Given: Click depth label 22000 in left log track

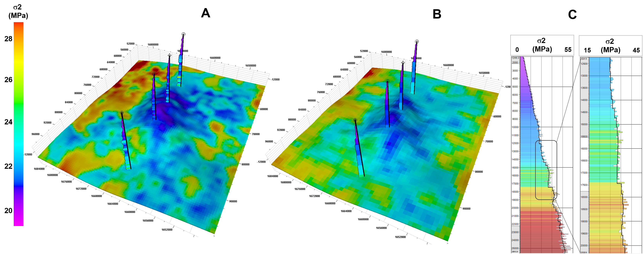Looking at the screenshot, I should (515, 224).
